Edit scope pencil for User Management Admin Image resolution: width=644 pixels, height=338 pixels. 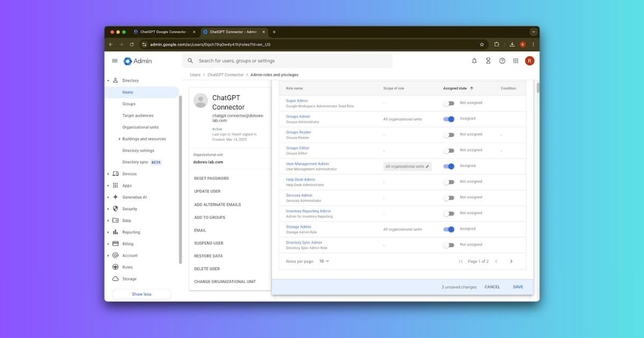[x=427, y=166]
